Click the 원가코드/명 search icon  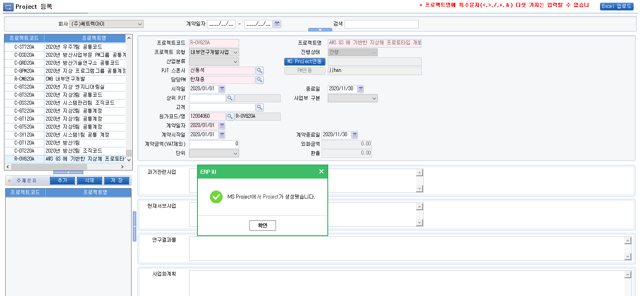point(230,117)
